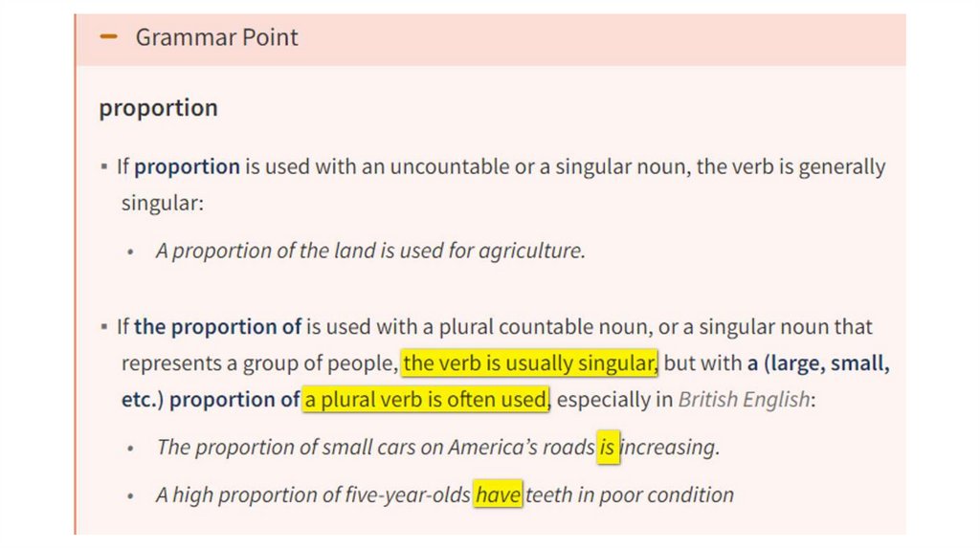The height and width of the screenshot is (549, 980).
Task: Click the round bullet before 'The proportion of small cars'
Action: 131,448
